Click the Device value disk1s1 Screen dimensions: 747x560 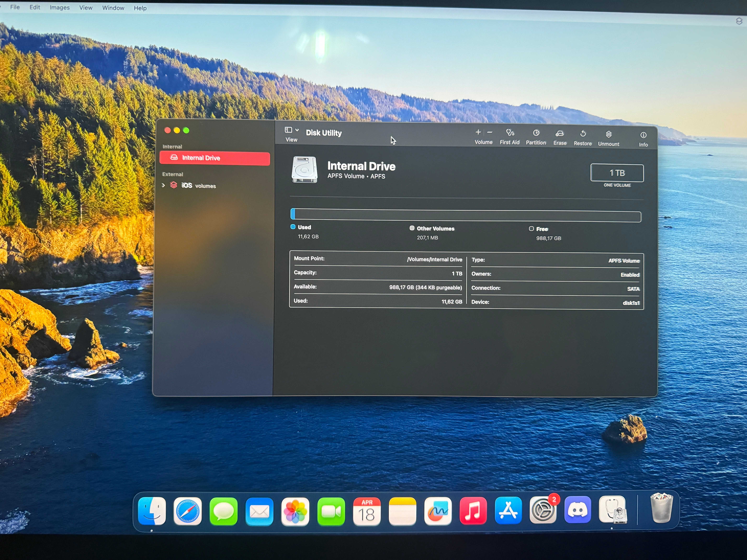631,303
